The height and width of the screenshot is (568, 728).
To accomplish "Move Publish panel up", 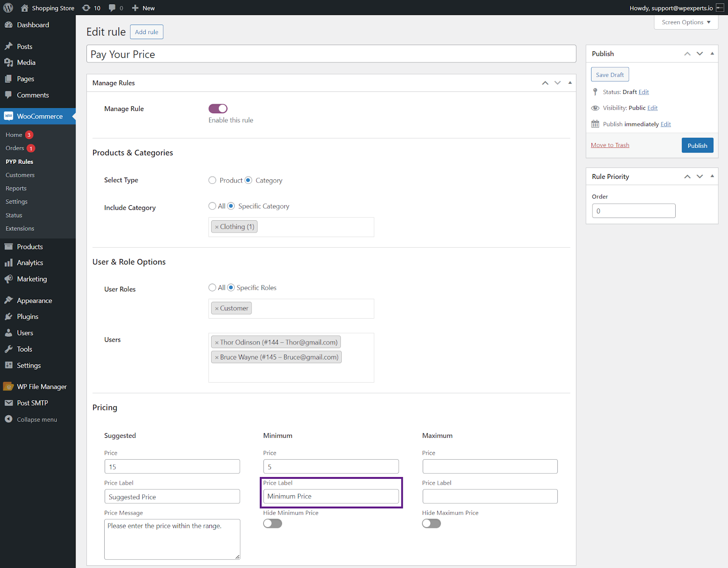I will (x=688, y=54).
